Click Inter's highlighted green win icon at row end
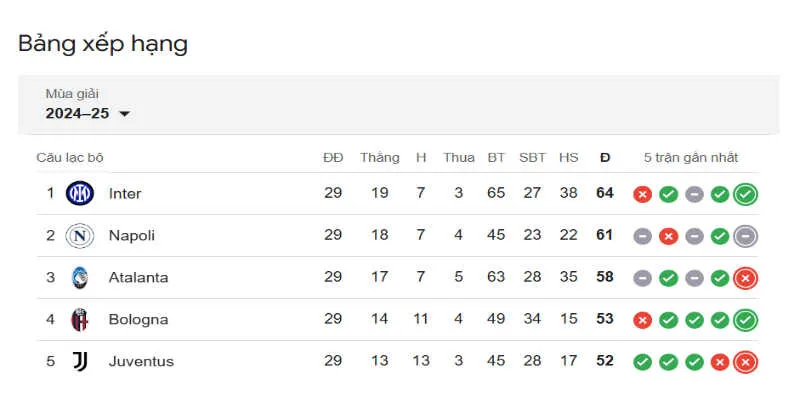Viewport: 800px width, 400px height. pyautogui.click(x=745, y=194)
